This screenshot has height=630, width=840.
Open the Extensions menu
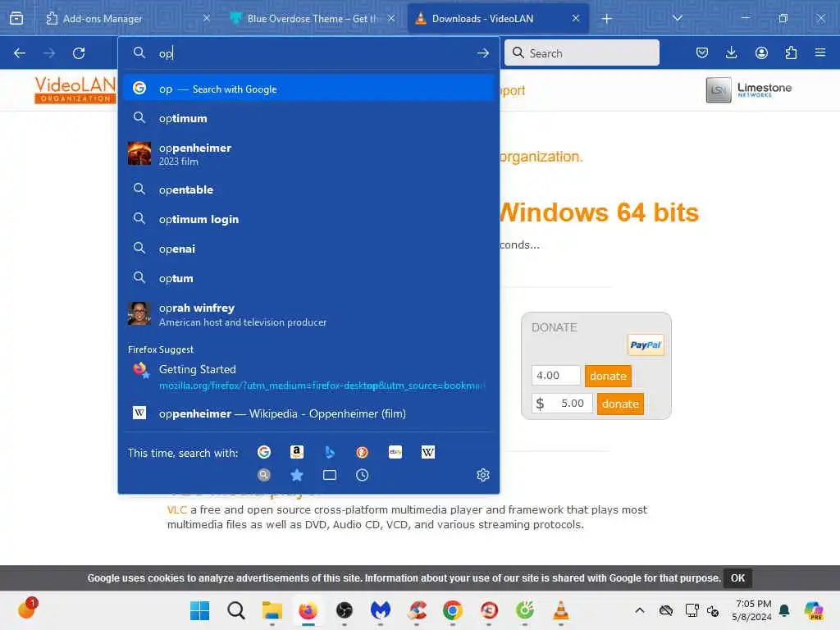click(x=791, y=52)
